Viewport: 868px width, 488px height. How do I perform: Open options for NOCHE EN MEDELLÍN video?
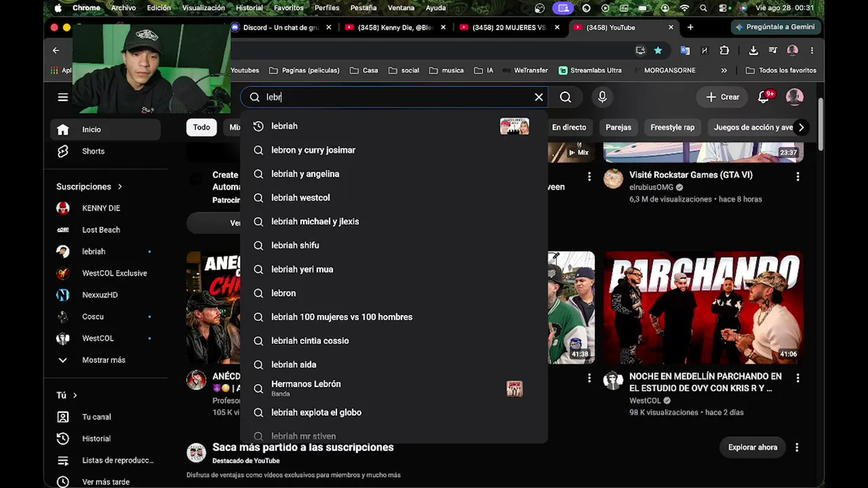coord(797,378)
